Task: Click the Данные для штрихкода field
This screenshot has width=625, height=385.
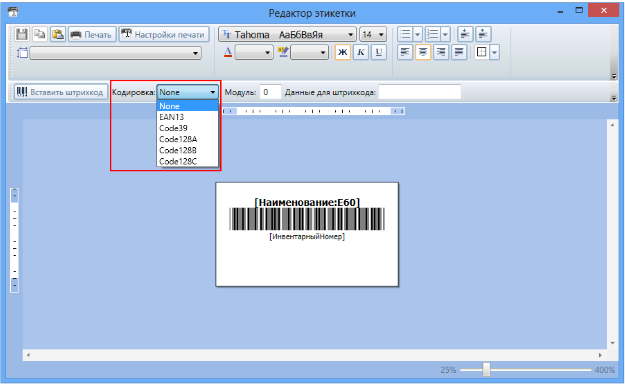Action: (419, 92)
